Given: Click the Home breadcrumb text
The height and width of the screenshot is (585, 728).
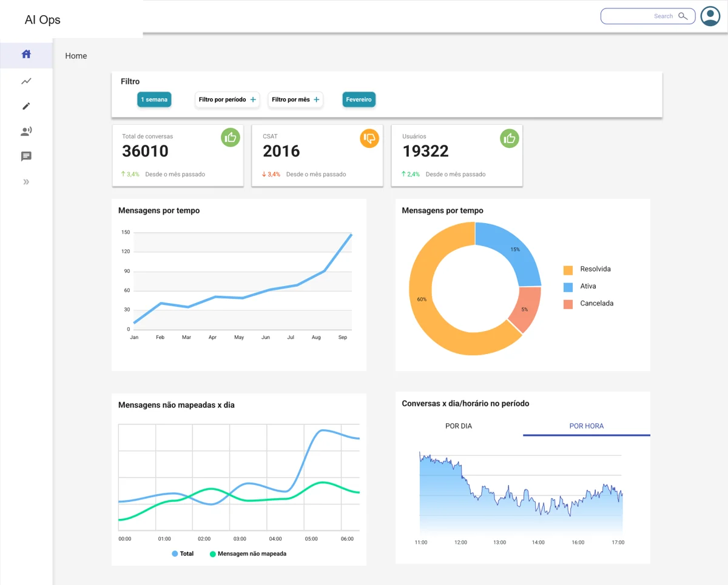Looking at the screenshot, I should click(76, 56).
